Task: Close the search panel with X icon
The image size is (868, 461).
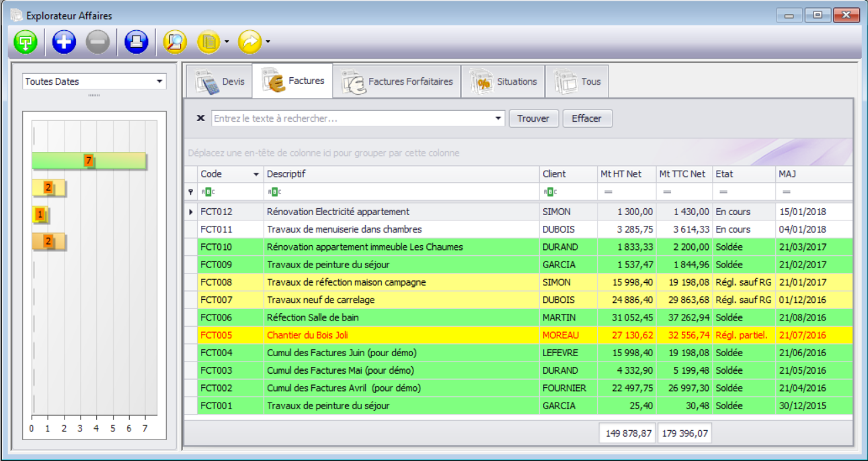Action: (x=200, y=118)
